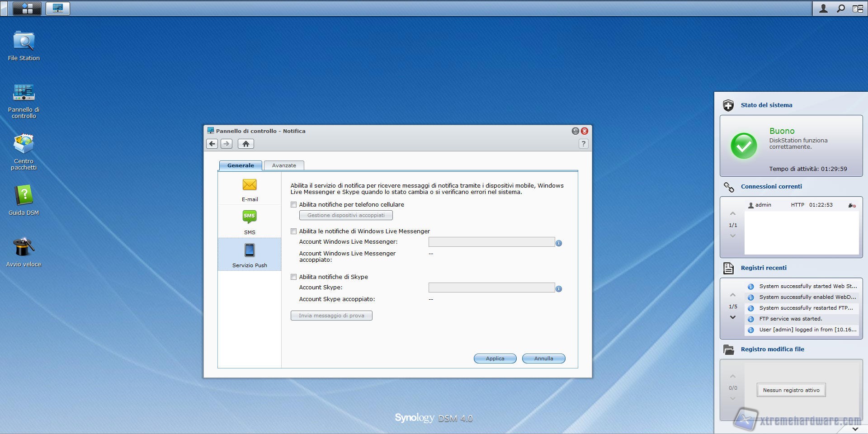Select the E-mail notification section
This screenshot has height=434, width=868.
pos(250,189)
